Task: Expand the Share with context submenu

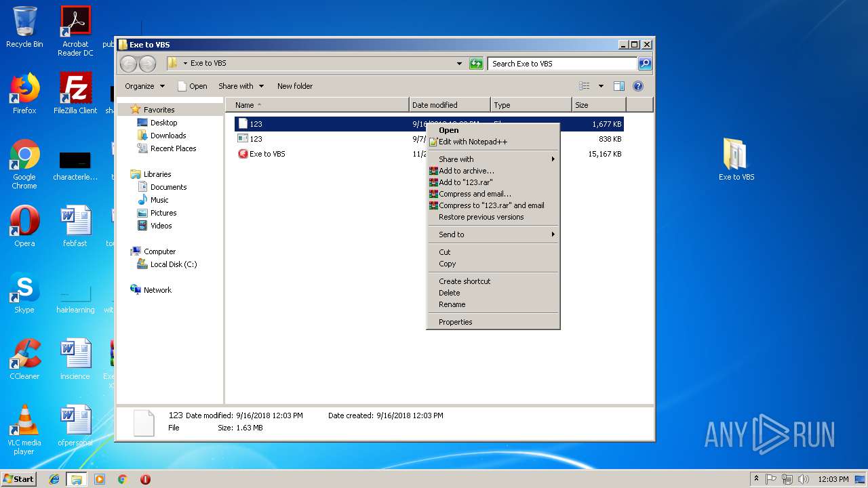Action: (x=493, y=159)
